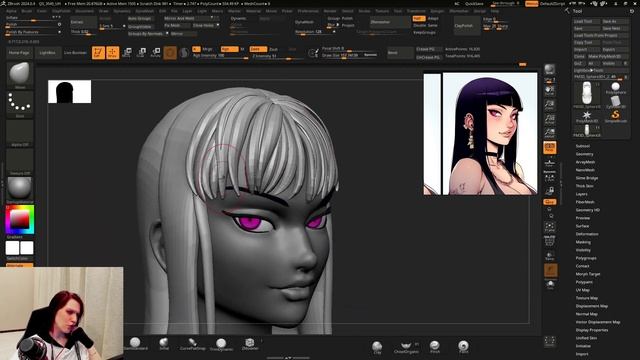The height and width of the screenshot is (360, 640).
Task: Open the Alpha menu
Action: click(x=11, y=11)
